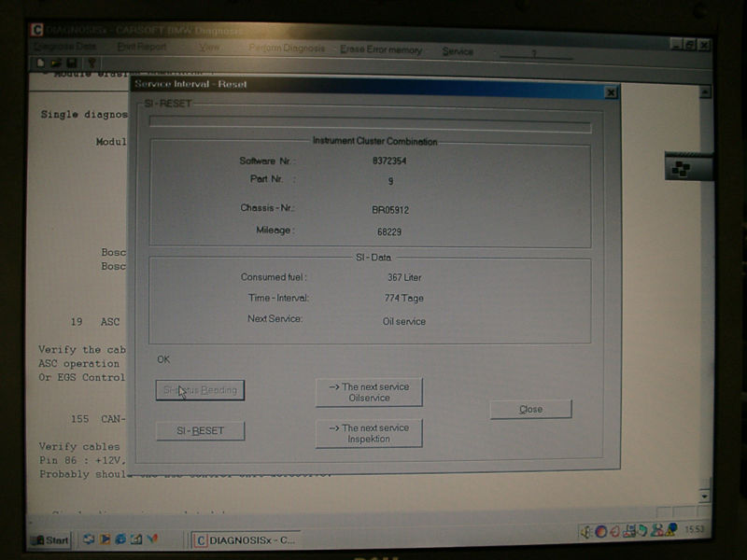
Task: Click the scrollbar down arrow of the main window
Action: pos(704,497)
